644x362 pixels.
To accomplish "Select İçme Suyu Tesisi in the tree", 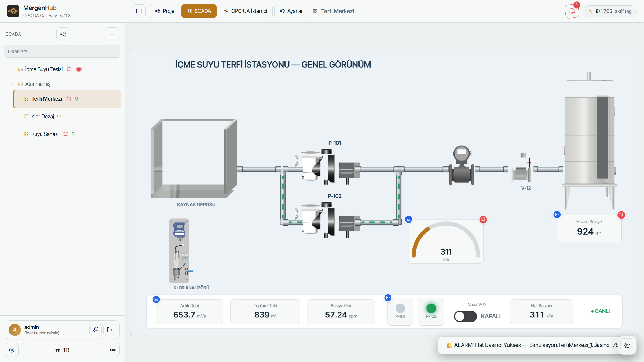I will pos(44,69).
